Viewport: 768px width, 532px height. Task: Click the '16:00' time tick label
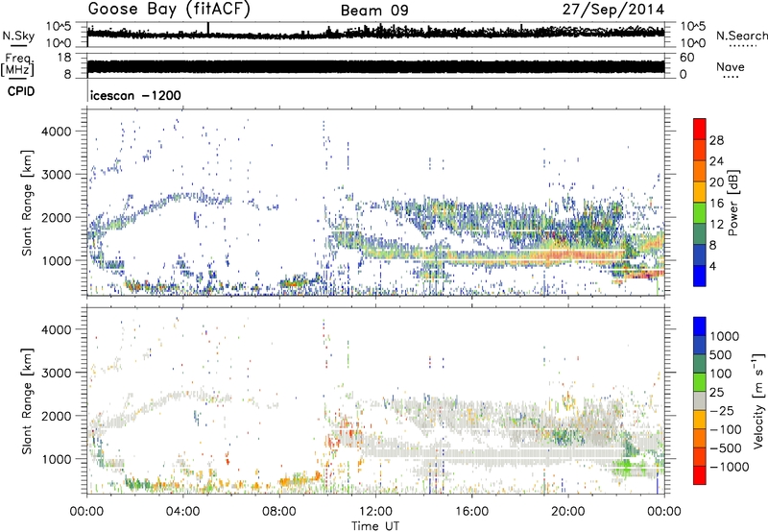point(471,512)
